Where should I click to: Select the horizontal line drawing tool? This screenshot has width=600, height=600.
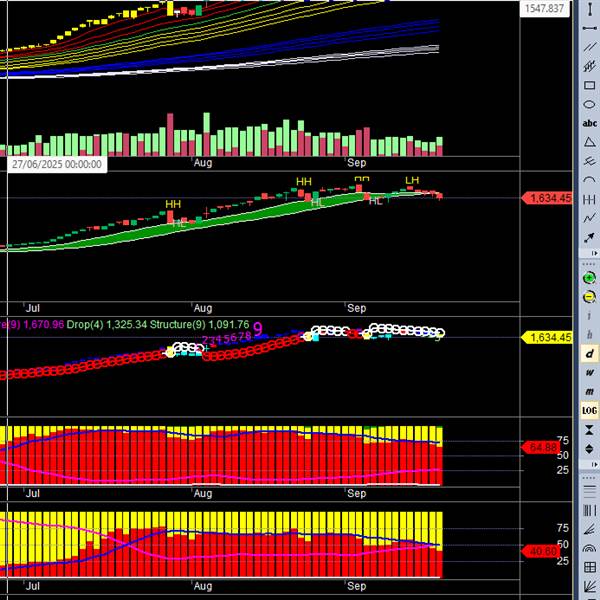pos(589,28)
